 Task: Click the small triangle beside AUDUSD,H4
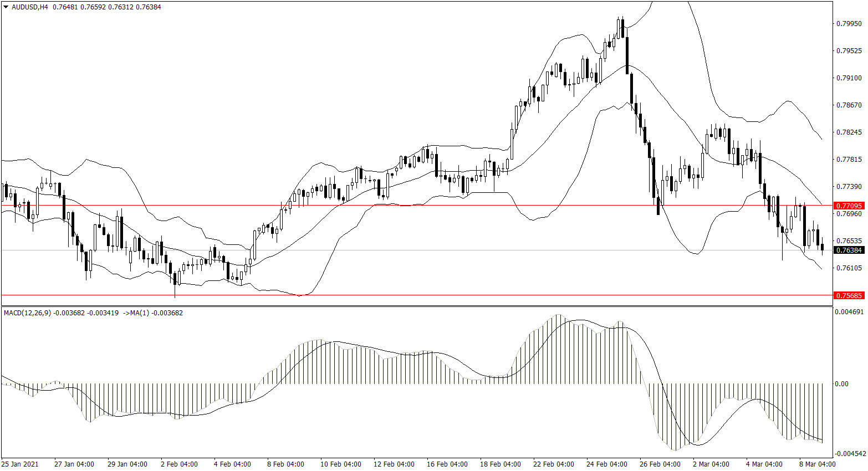click(x=6, y=7)
